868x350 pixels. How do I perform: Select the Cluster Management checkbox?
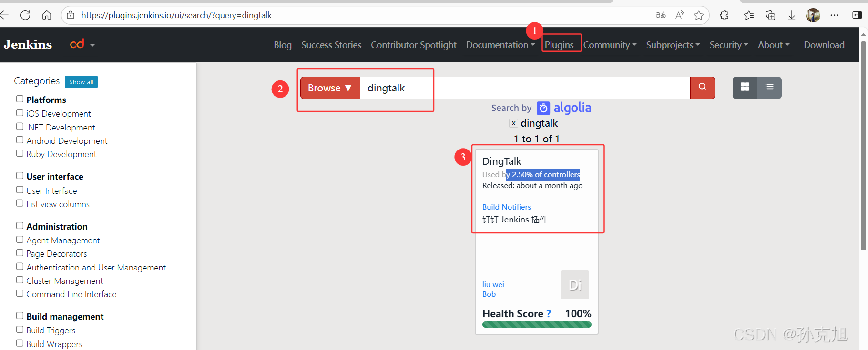tap(20, 280)
